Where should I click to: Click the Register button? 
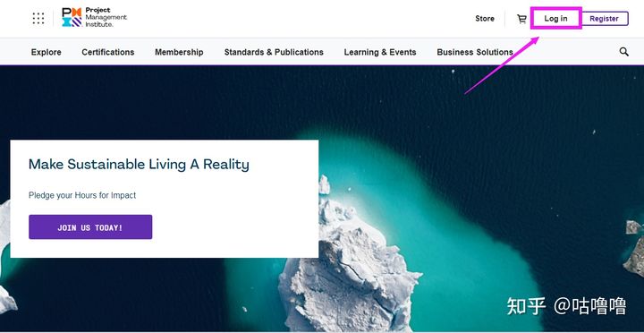[x=604, y=19]
